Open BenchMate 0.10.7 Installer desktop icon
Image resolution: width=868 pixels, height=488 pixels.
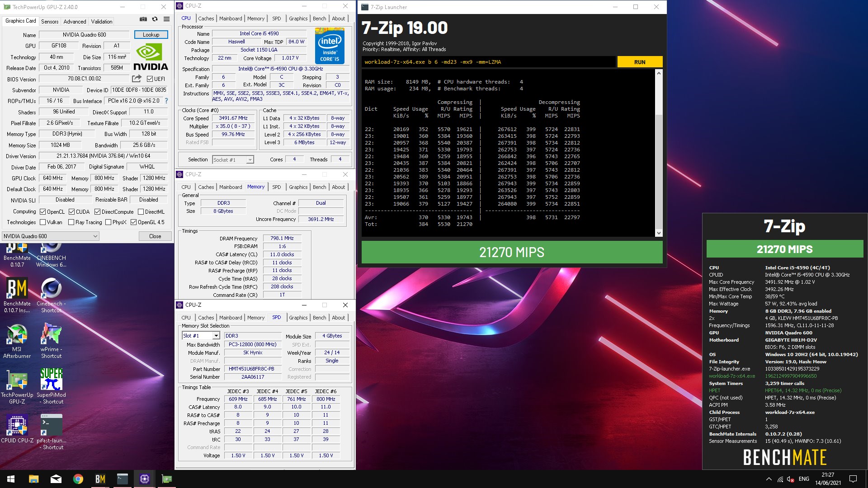(17, 296)
